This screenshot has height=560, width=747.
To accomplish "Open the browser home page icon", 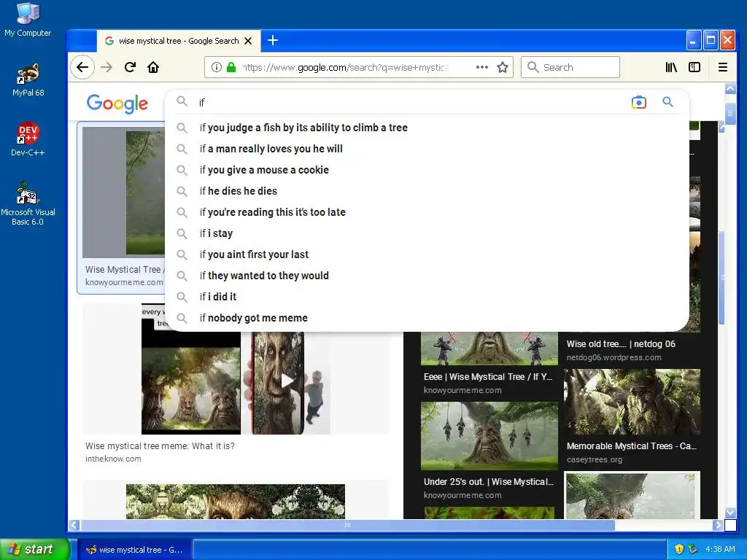I will coord(153,67).
